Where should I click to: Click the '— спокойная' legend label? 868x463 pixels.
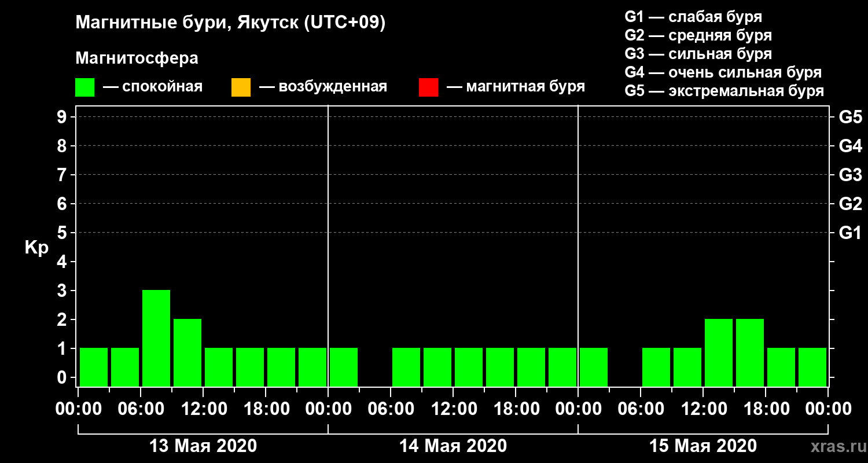[153, 87]
